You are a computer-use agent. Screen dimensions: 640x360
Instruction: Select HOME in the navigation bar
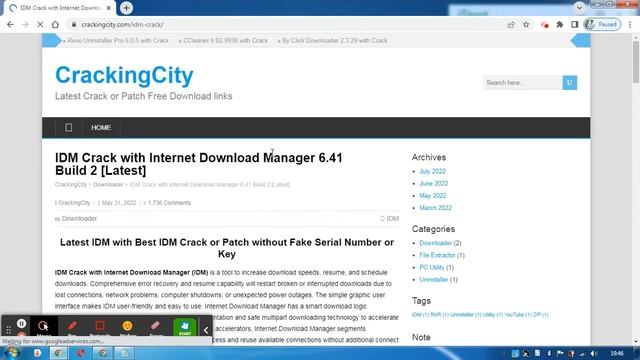pos(101,128)
